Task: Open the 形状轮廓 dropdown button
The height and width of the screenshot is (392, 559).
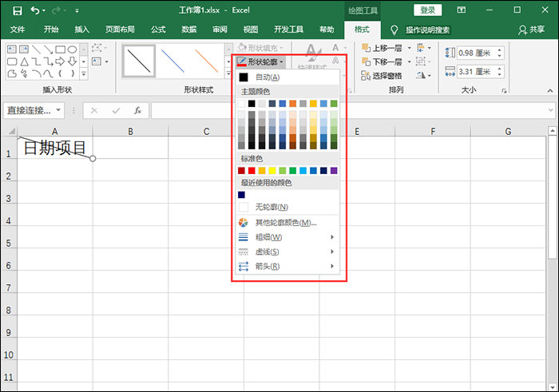Action: point(260,62)
